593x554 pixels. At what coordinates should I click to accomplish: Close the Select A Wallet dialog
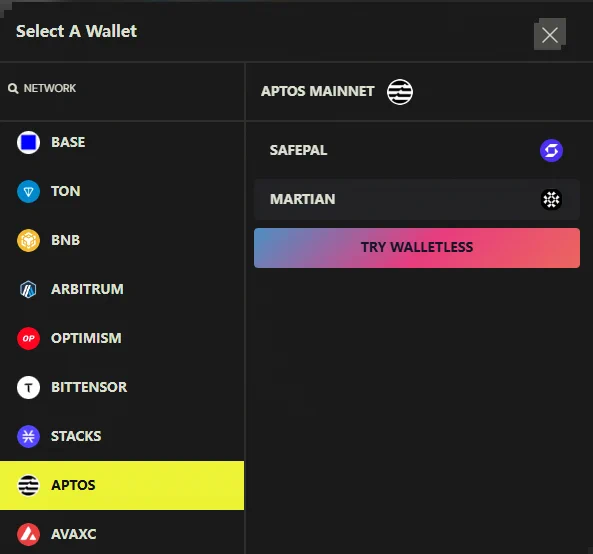point(550,35)
